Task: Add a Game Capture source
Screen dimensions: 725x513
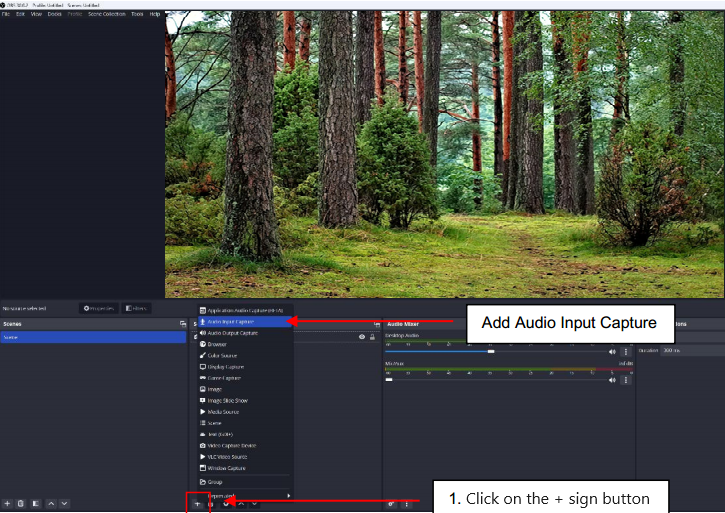Action: 245,378
